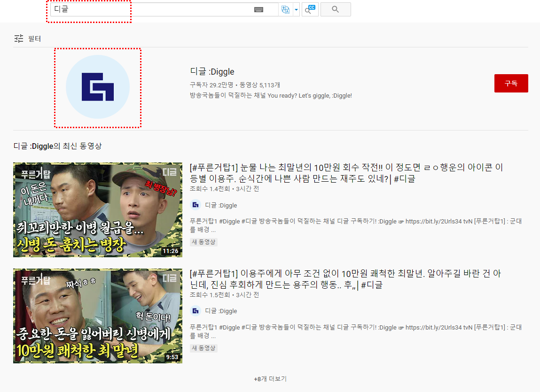Open the on-screen keyboard icon
This screenshot has width=540, height=392.
258,10
